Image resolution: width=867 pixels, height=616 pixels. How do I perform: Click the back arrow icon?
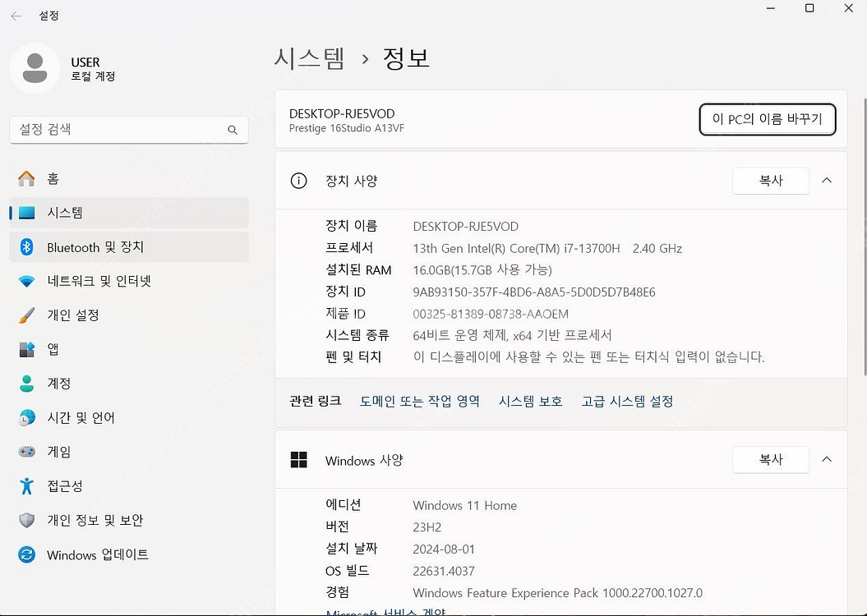pyautogui.click(x=16, y=16)
